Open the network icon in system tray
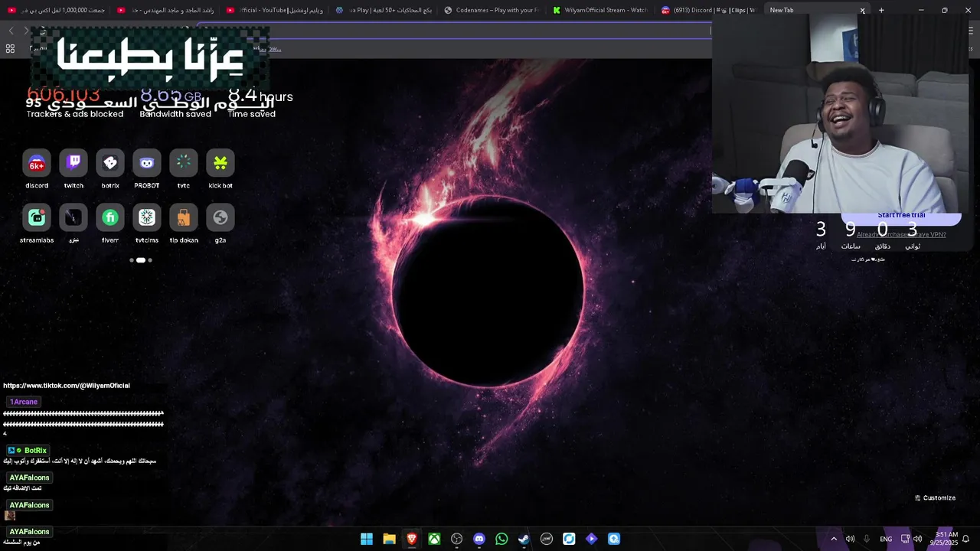Image resolution: width=980 pixels, height=551 pixels. pyautogui.click(x=905, y=539)
